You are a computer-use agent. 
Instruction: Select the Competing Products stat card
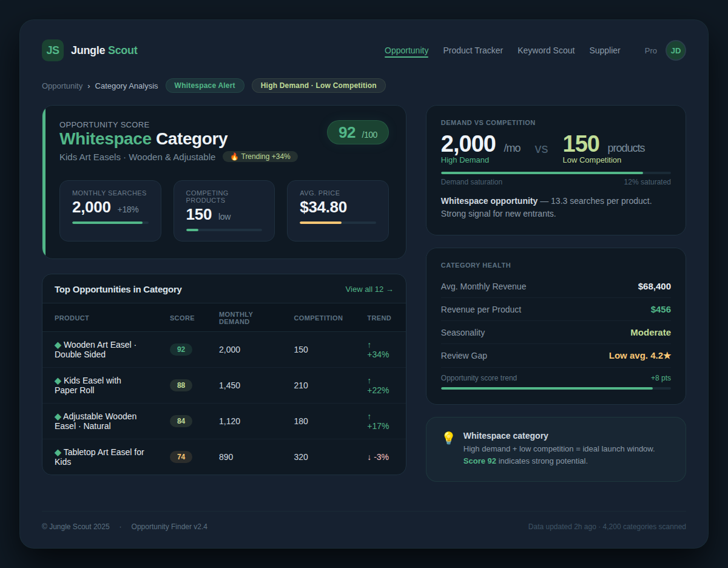(x=224, y=211)
